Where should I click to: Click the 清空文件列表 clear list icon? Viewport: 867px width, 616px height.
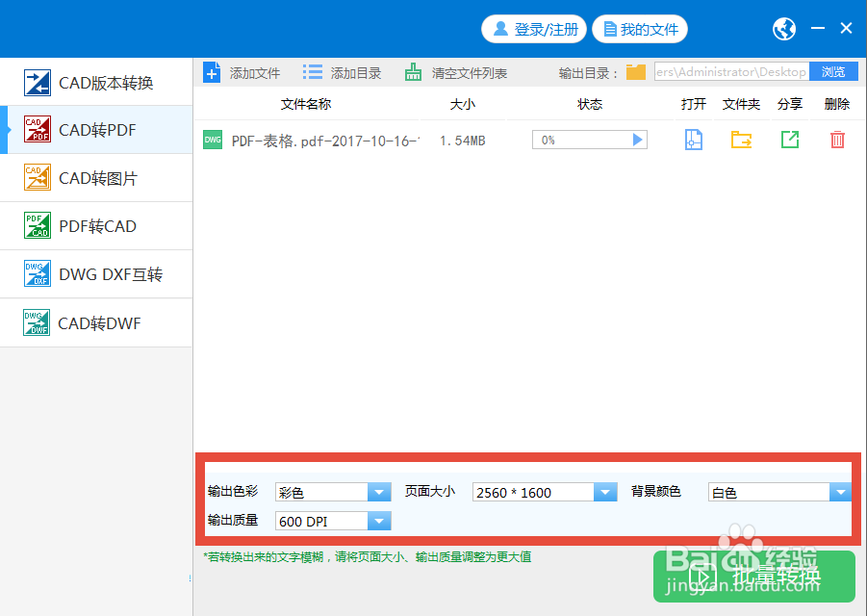pos(413,71)
